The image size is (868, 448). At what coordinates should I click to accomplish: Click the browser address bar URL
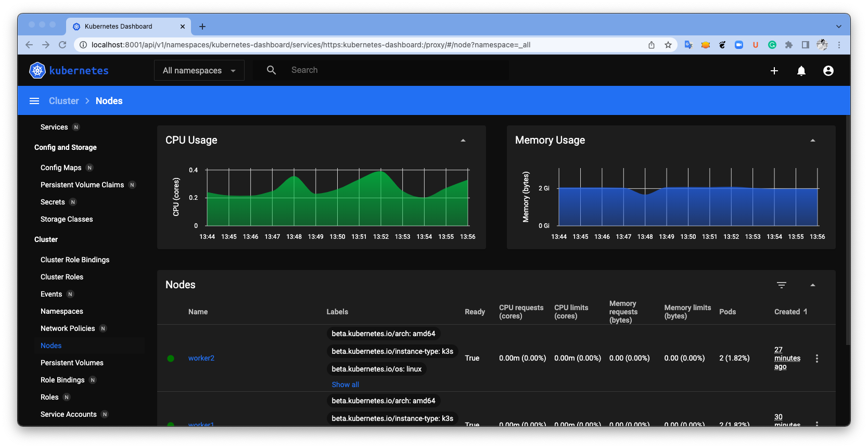(x=311, y=45)
